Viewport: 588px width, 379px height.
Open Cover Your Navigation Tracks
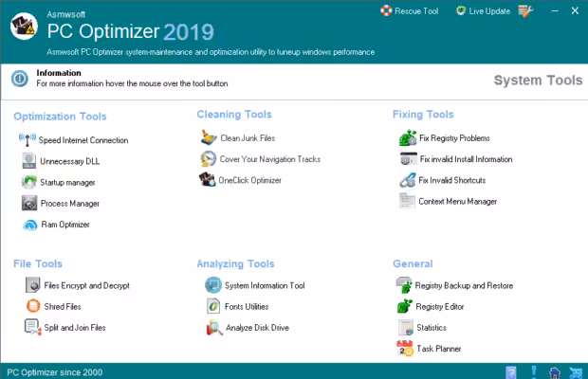[x=269, y=159]
